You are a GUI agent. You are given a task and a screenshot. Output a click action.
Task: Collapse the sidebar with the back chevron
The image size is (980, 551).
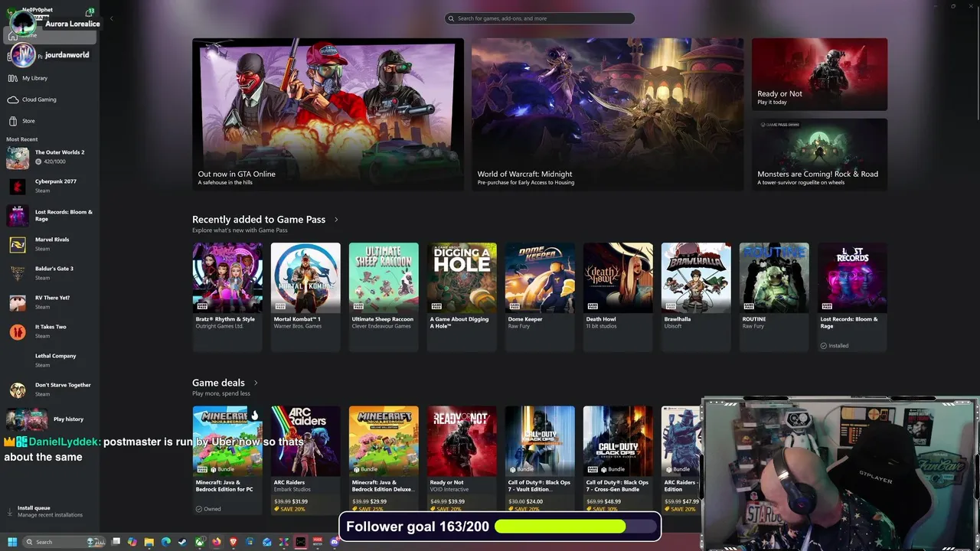click(x=111, y=18)
